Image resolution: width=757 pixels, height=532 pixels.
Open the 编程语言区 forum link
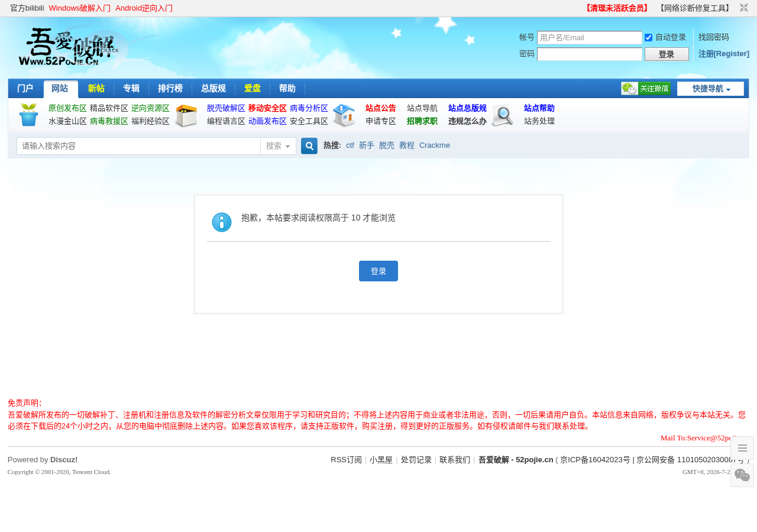coord(226,121)
